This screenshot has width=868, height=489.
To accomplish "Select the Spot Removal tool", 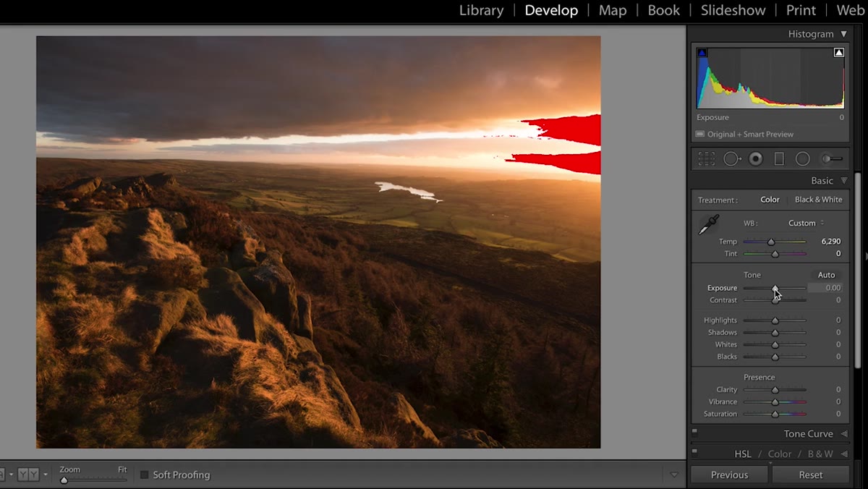I will (732, 158).
